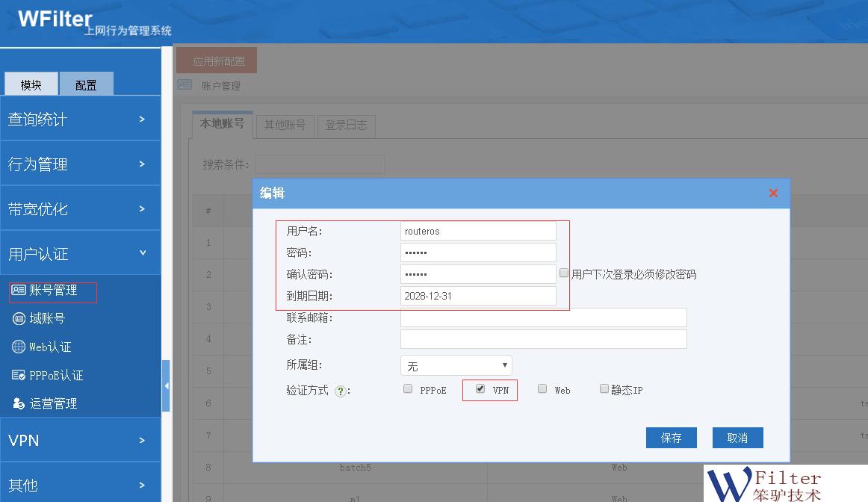Open the 登录日志 tab
The width and height of the screenshot is (868, 502).
pyautogui.click(x=347, y=125)
